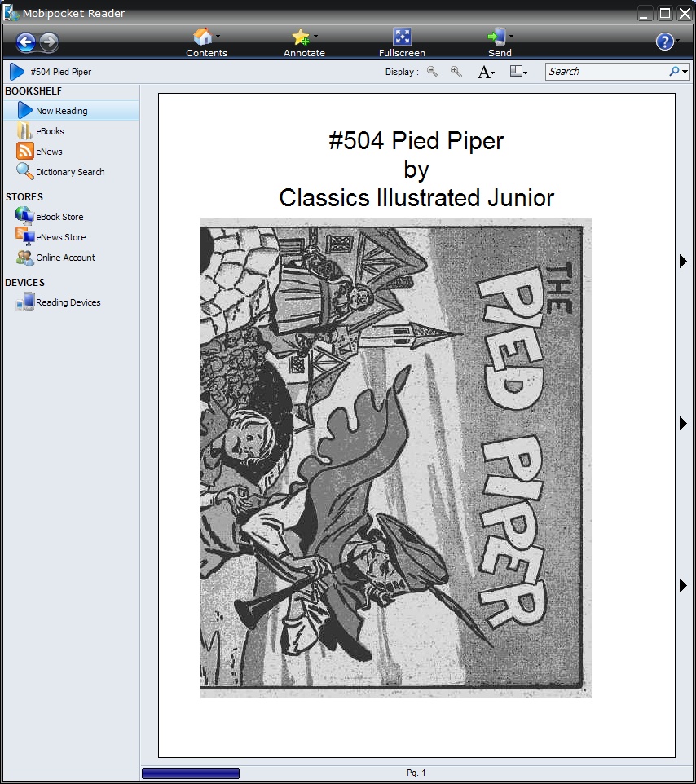Open Reading Devices
The width and height of the screenshot is (696, 784).
pyautogui.click(x=68, y=302)
